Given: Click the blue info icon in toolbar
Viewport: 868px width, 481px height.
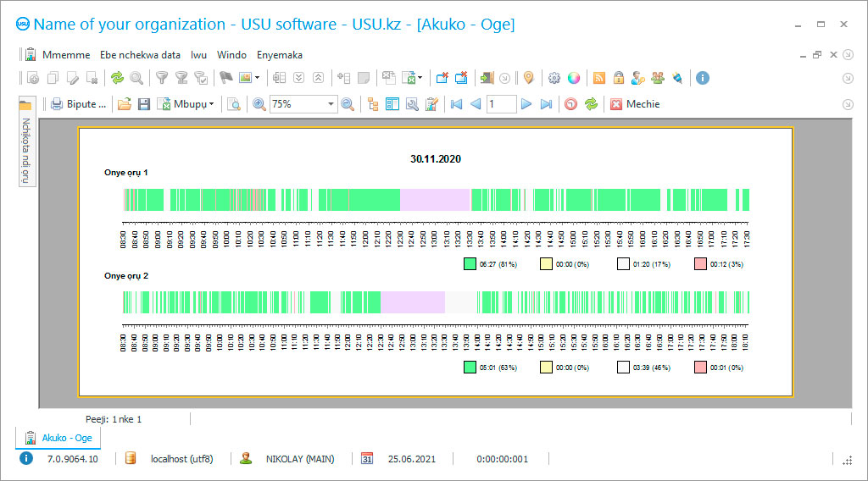Looking at the screenshot, I should tap(702, 78).
